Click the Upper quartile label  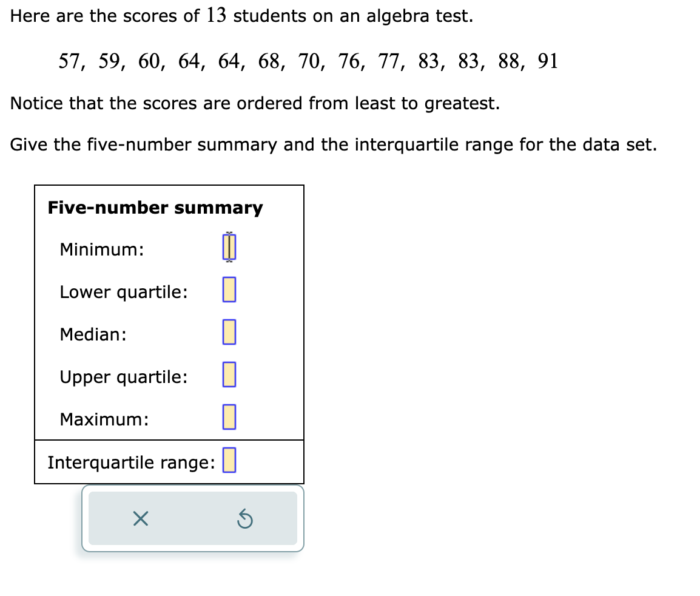123,376
